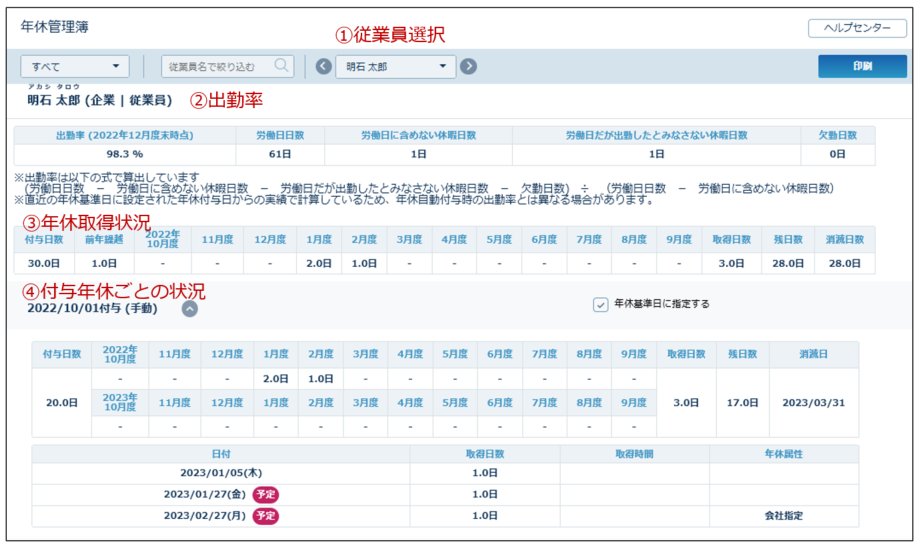Click the 20.0日 granted days cell

point(60,403)
